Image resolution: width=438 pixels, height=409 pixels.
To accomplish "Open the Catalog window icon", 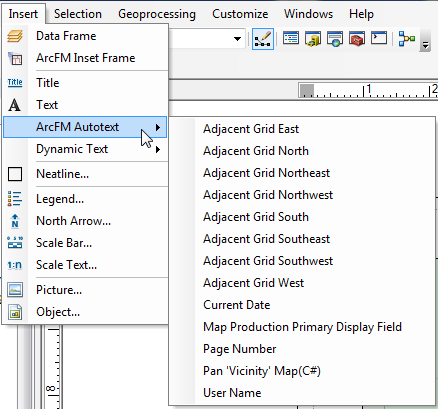I will (313, 39).
